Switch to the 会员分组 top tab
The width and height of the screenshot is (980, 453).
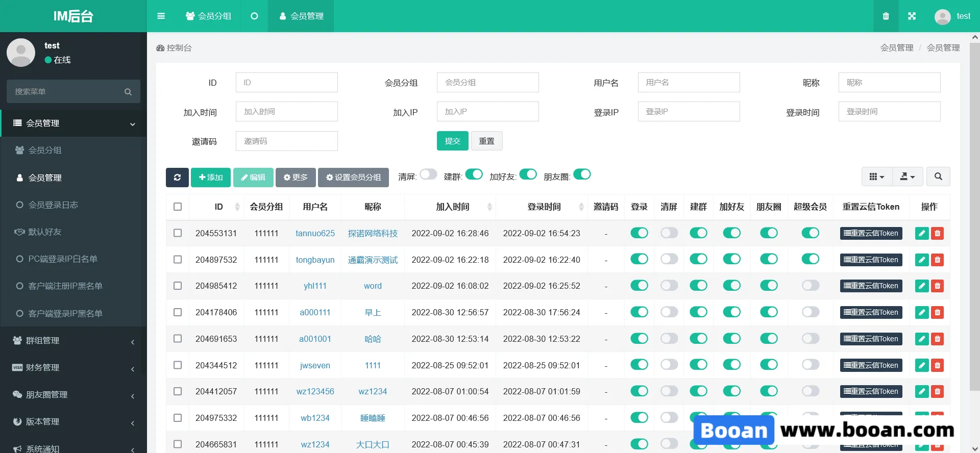point(208,16)
